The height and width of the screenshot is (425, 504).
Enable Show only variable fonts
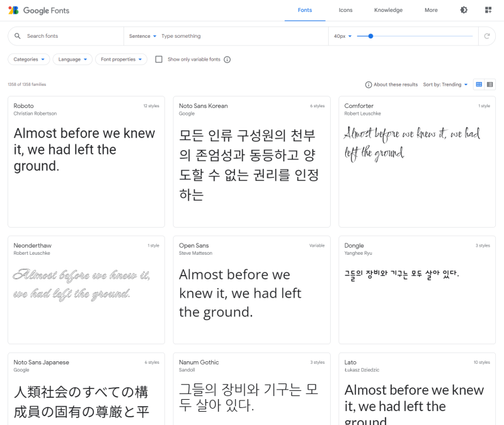click(158, 59)
